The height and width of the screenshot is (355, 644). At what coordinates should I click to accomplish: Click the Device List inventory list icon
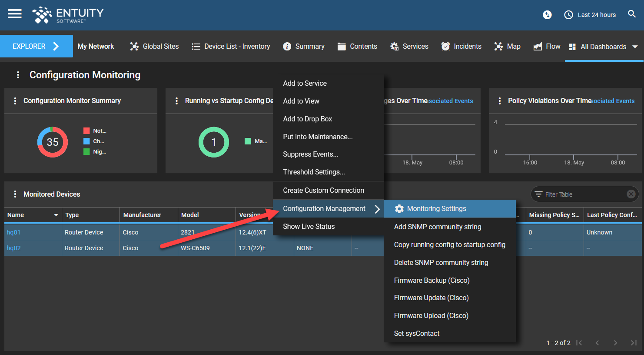196,47
